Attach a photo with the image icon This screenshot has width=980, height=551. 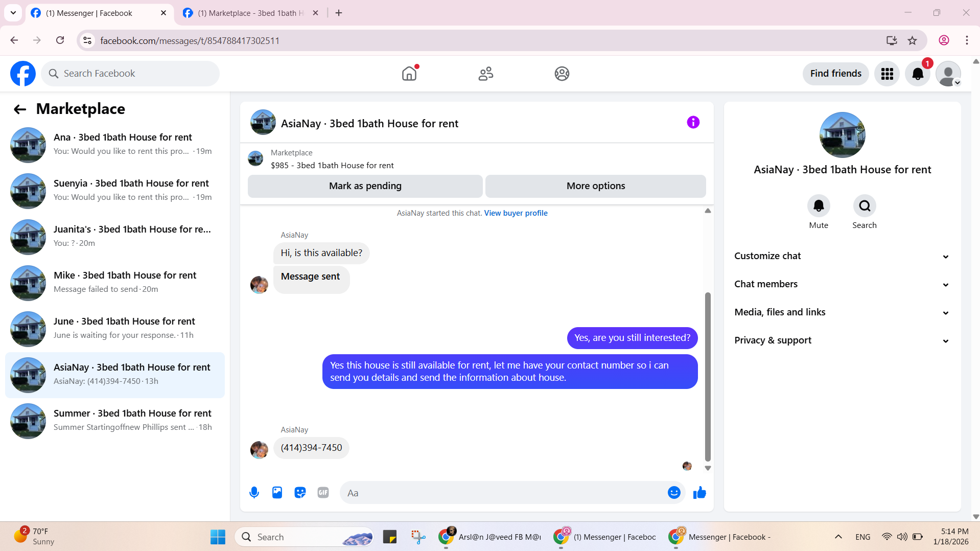point(277,493)
